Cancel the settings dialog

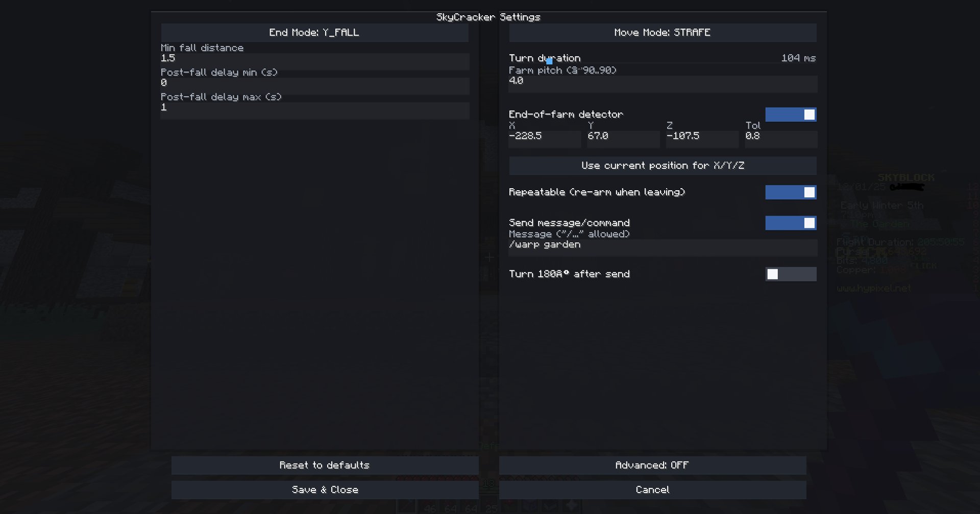(652, 490)
